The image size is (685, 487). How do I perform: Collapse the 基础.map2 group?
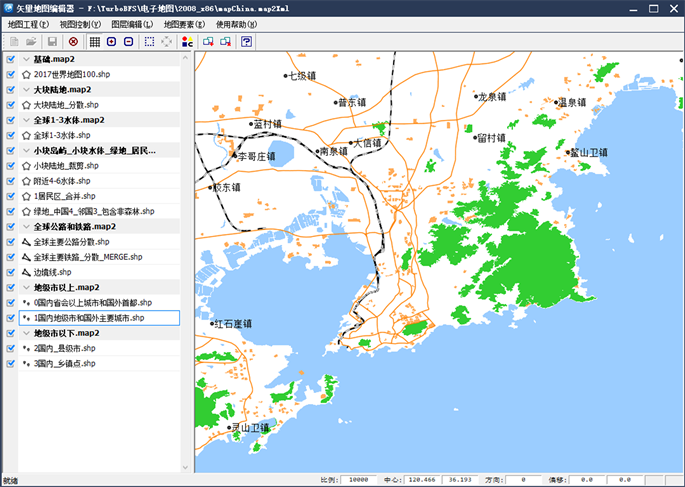click(25, 59)
